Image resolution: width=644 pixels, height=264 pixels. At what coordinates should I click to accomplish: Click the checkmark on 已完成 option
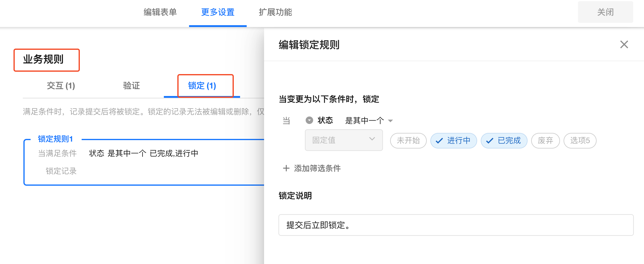coord(489,141)
